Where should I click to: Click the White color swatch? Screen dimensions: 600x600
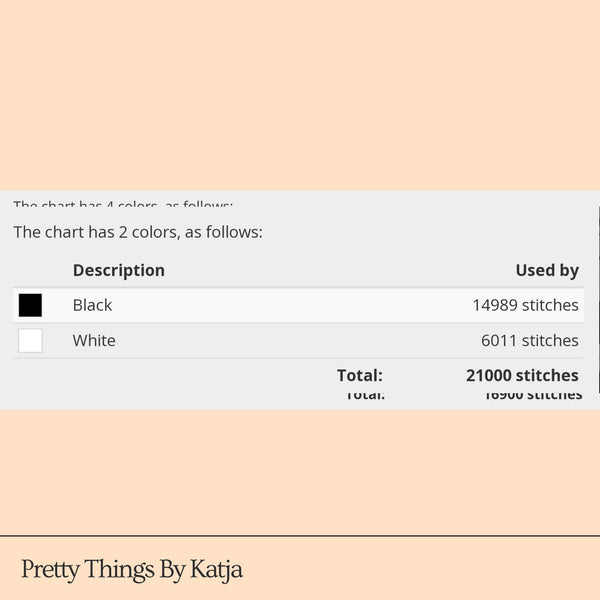tap(30, 341)
